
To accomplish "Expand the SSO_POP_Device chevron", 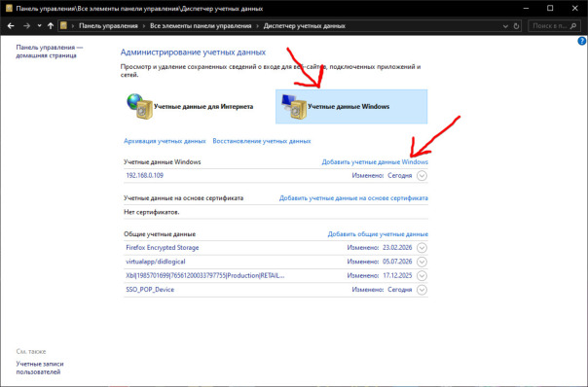I will [x=422, y=290].
